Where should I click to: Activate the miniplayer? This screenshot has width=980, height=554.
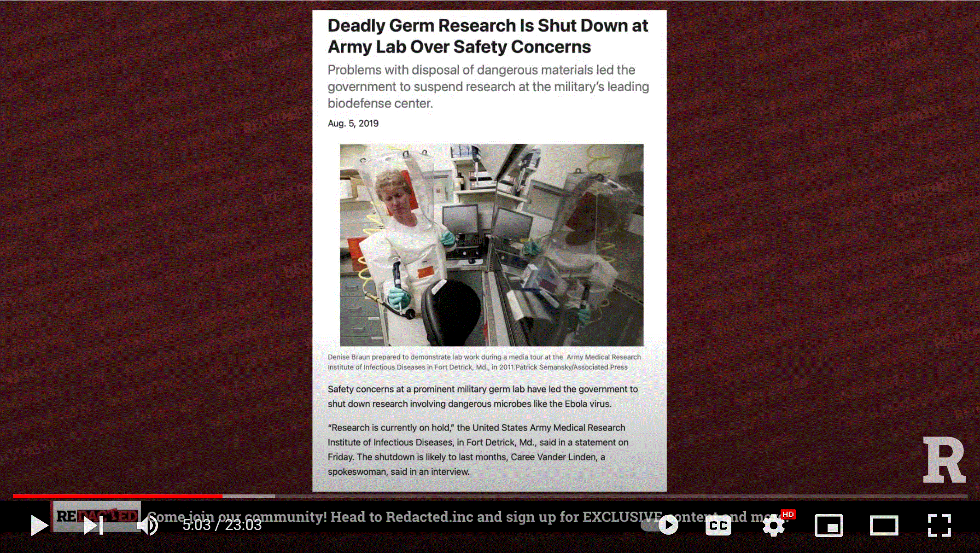pyautogui.click(x=829, y=525)
